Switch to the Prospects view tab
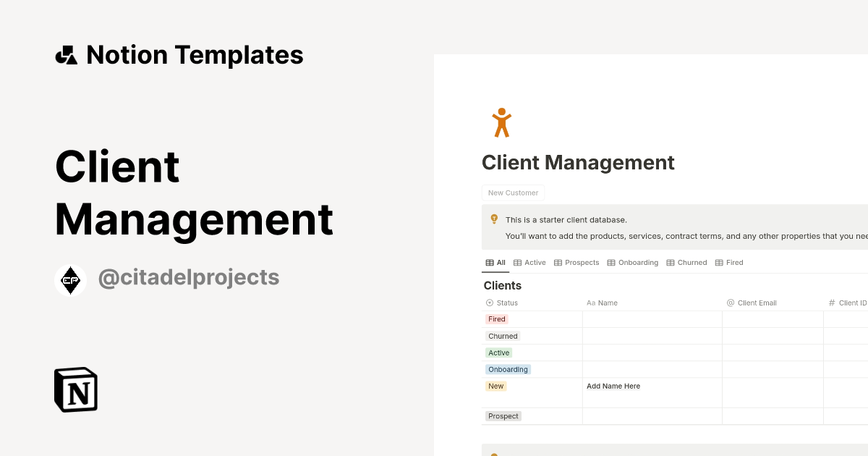This screenshot has height=456, width=868. [582, 262]
